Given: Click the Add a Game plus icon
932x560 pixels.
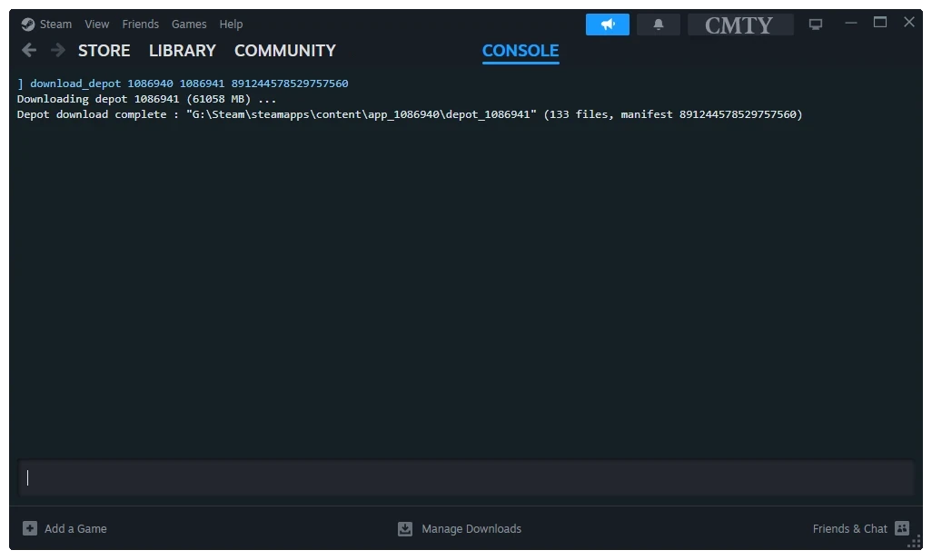Looking at the screenshot, I should pos(30,528).
